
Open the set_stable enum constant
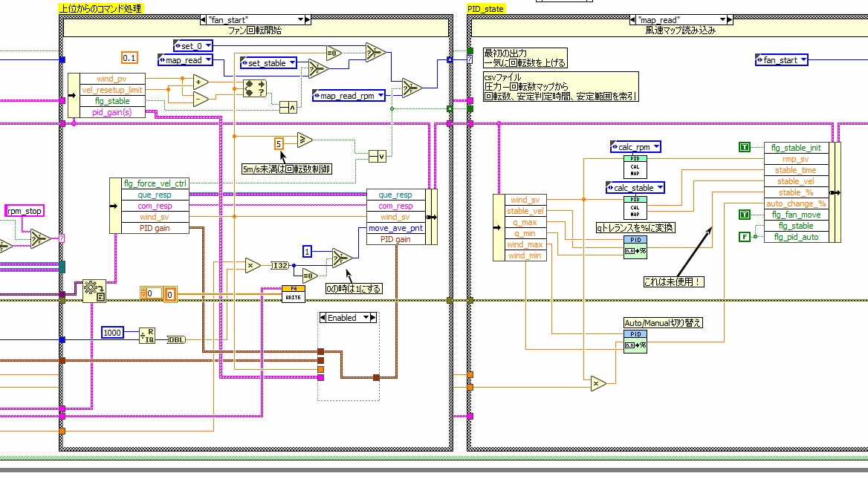(268, 63)
